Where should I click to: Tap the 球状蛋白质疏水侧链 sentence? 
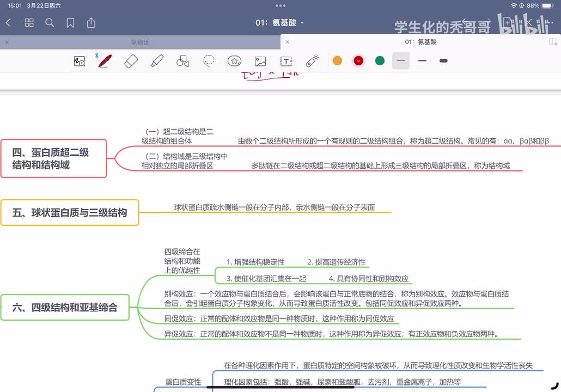click(275, 207)
